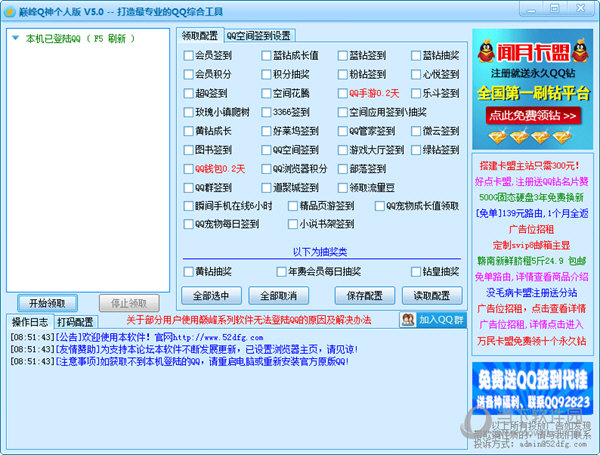
Task: Minimize the 巅峰Q神 window
Action: point(532,8)
